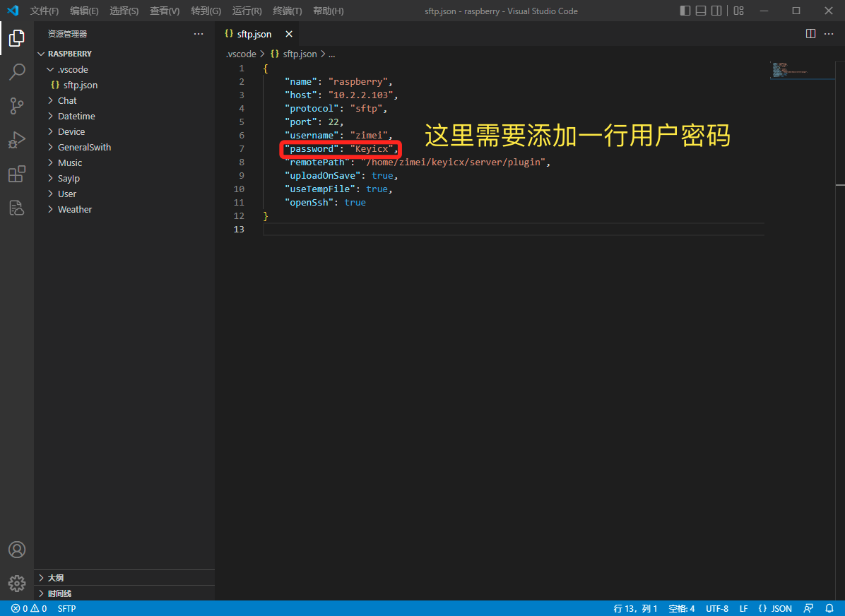The image size is (845, 616).
Task: Change line ending via LF indicator
Action: pyautogui.click(x=744, y=608)
